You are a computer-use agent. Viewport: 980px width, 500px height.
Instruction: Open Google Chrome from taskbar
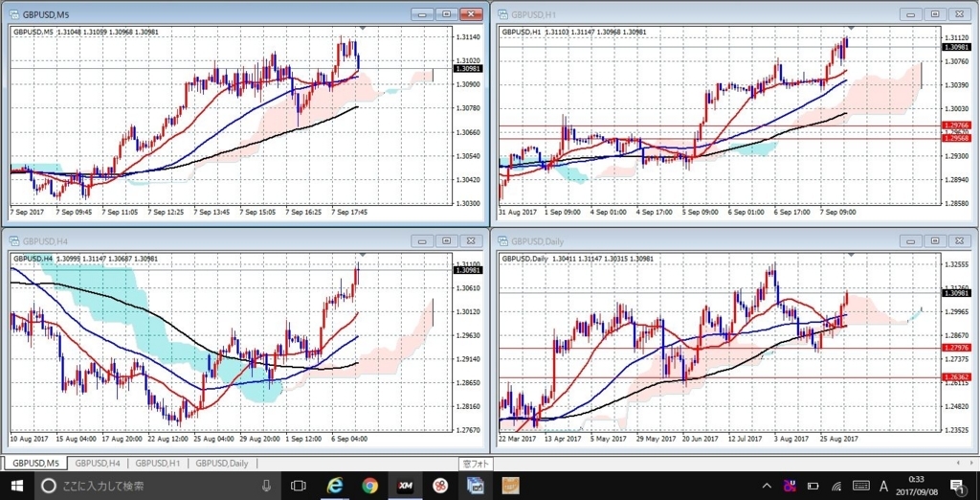point(370,486)
